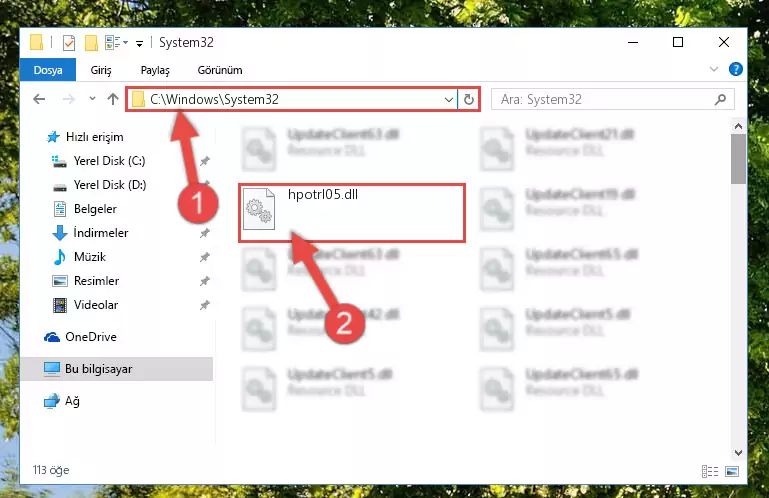Go up one folder level arrow
This screenshot has height=498, width=769.
click(113, 100)
